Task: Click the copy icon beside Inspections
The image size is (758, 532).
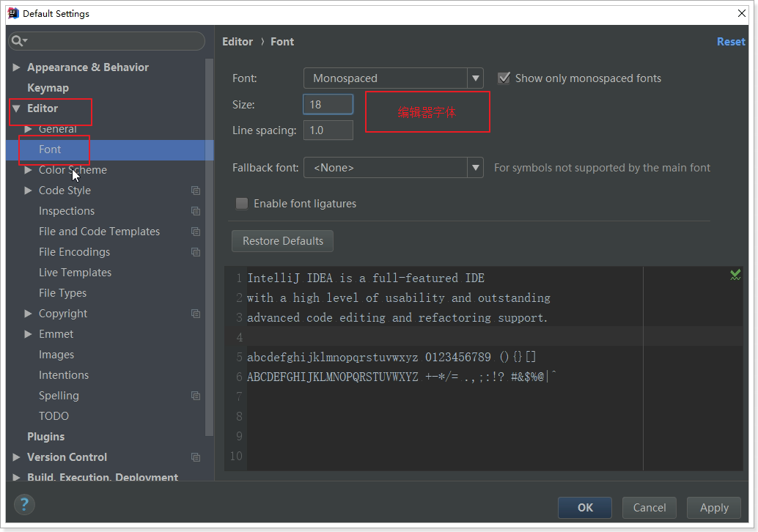Action: click(x=196, y=211)
